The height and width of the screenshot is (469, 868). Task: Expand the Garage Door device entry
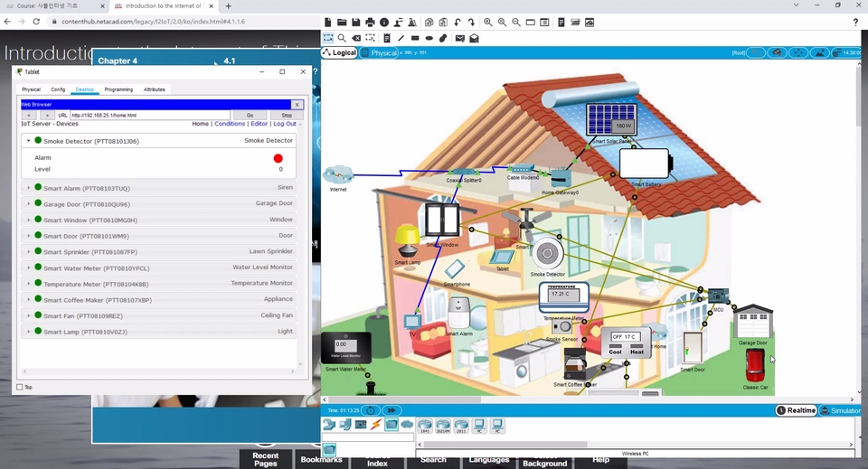coord(29,204)
